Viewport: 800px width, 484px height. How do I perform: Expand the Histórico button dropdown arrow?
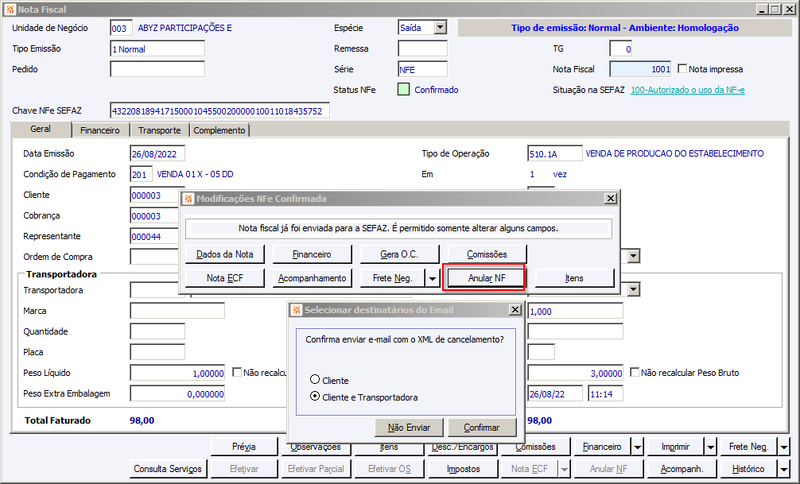[x=784, y=469]
